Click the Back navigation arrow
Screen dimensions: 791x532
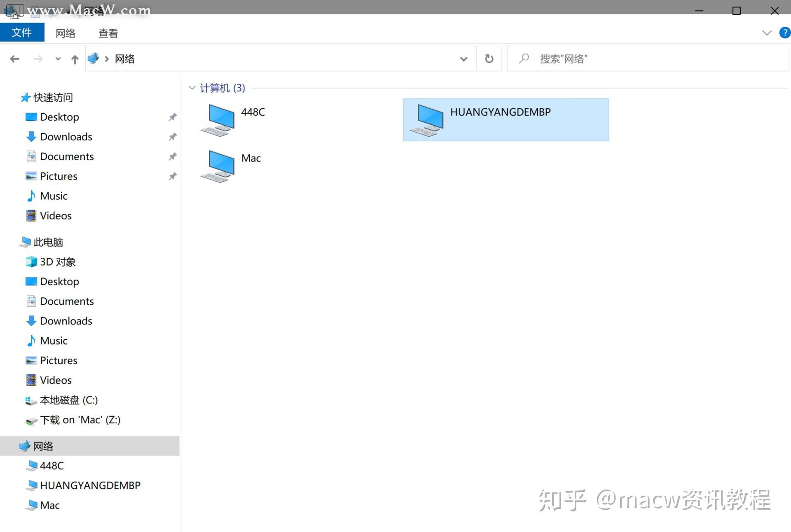tap(14, 59)
